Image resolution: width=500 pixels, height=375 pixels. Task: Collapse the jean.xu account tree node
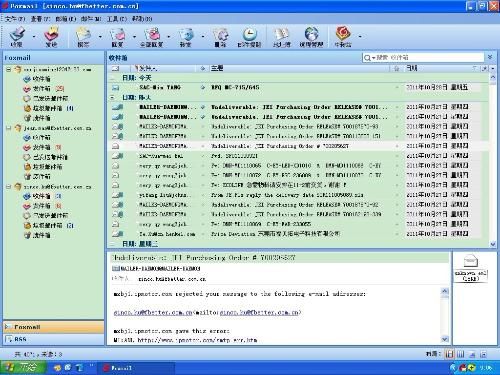pyautogui.click(x=9, y=128)
